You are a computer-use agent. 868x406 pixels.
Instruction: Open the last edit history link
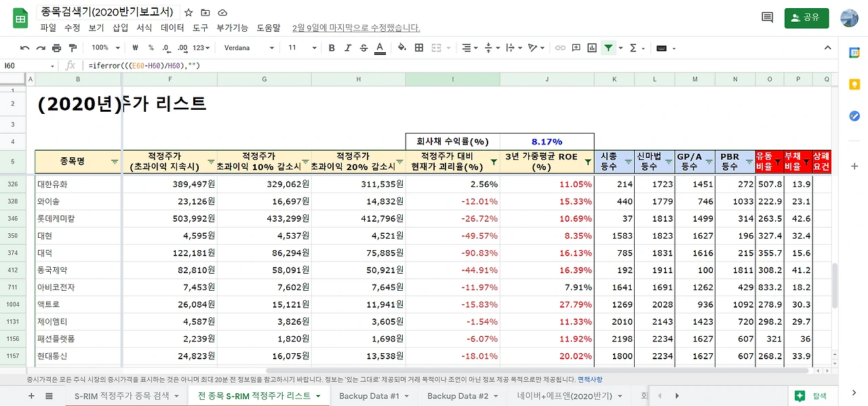[356, 28]
